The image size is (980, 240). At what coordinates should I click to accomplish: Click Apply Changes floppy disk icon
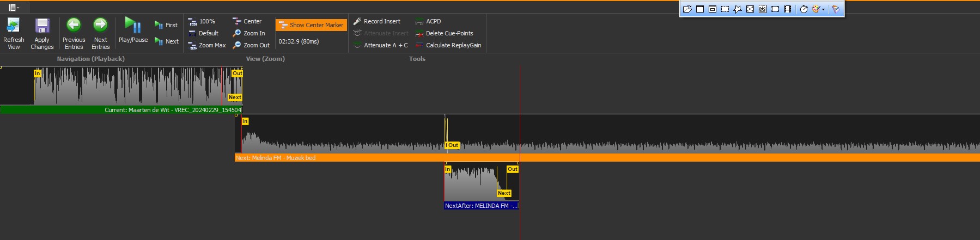tap(42, 26)
